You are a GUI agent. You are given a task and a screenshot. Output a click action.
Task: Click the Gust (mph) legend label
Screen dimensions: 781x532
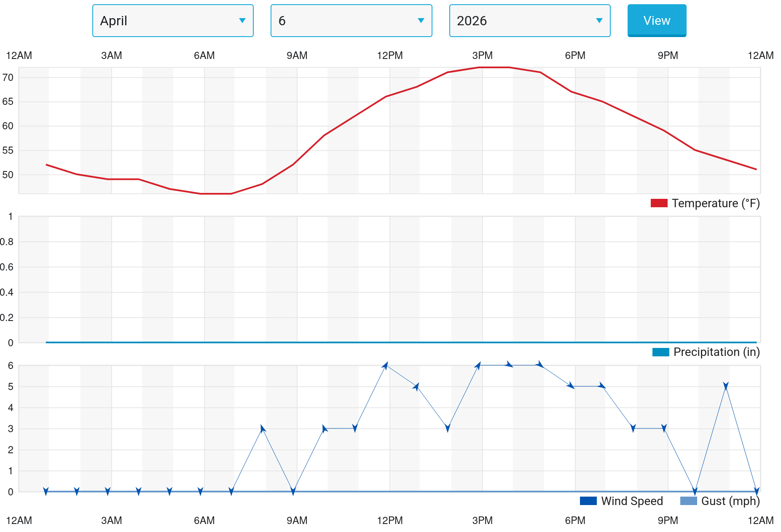point(730,501)
